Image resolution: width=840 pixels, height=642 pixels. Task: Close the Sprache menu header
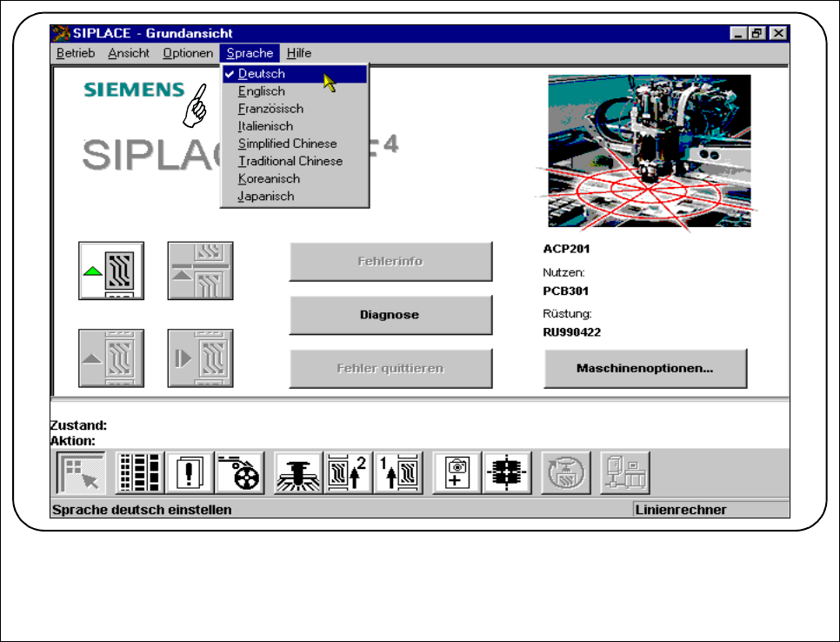tap(250, 53)
